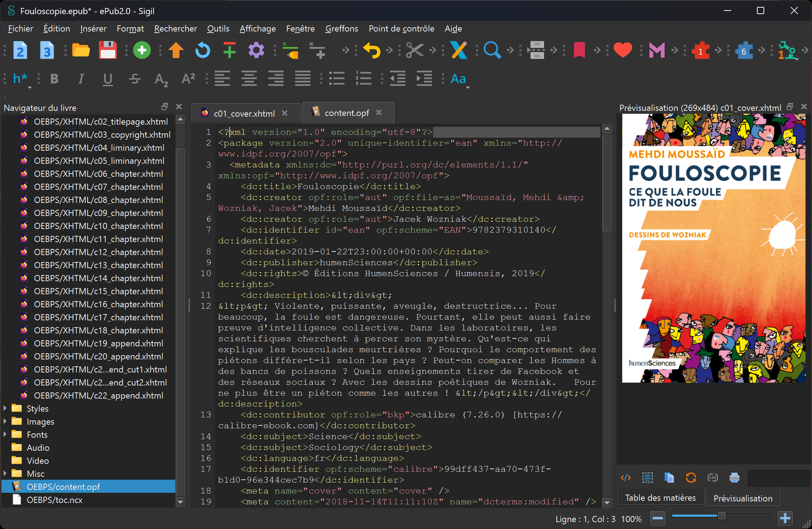Screen dimensions: 812x529
Task: Toggle italic formatting
Action: 81,79
